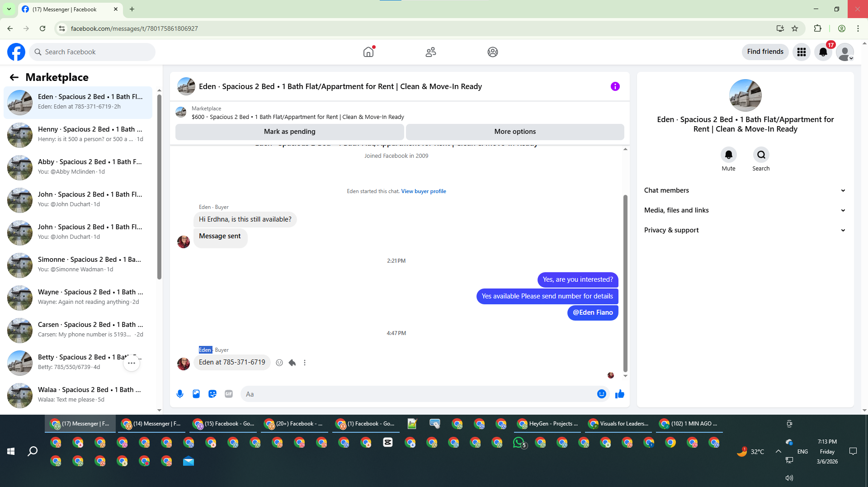Screen dimensions: 868x487
Task: Open Wayne conversation in chat list
Action: click(78, 298)
